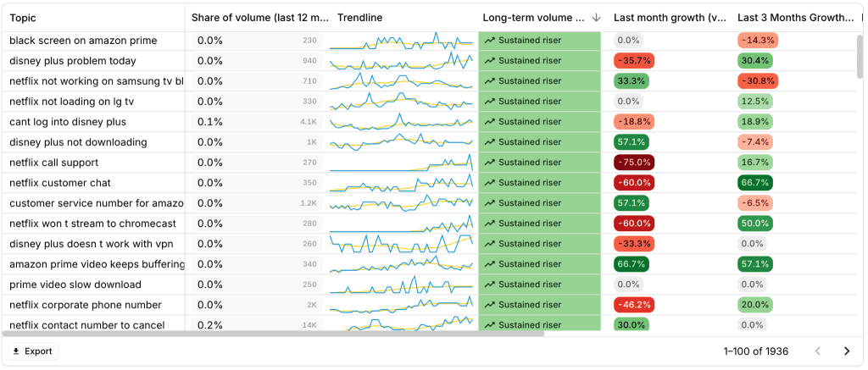The height and width of the screenshot is (370, 868).
Task: Select topic 'disney plus not downloading'
Action: point(78,142)
